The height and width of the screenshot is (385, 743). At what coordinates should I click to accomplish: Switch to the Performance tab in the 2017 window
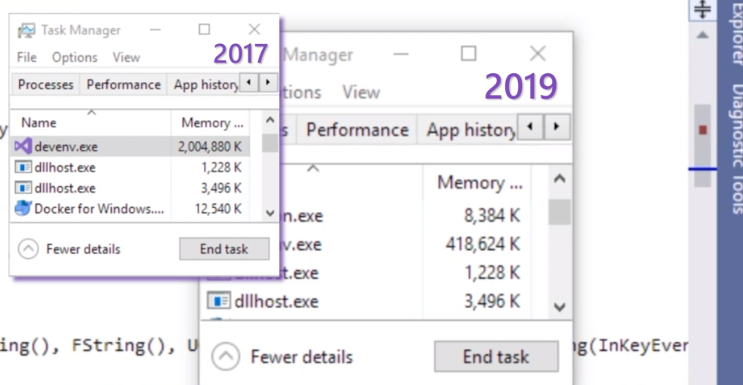pos(123,85)
